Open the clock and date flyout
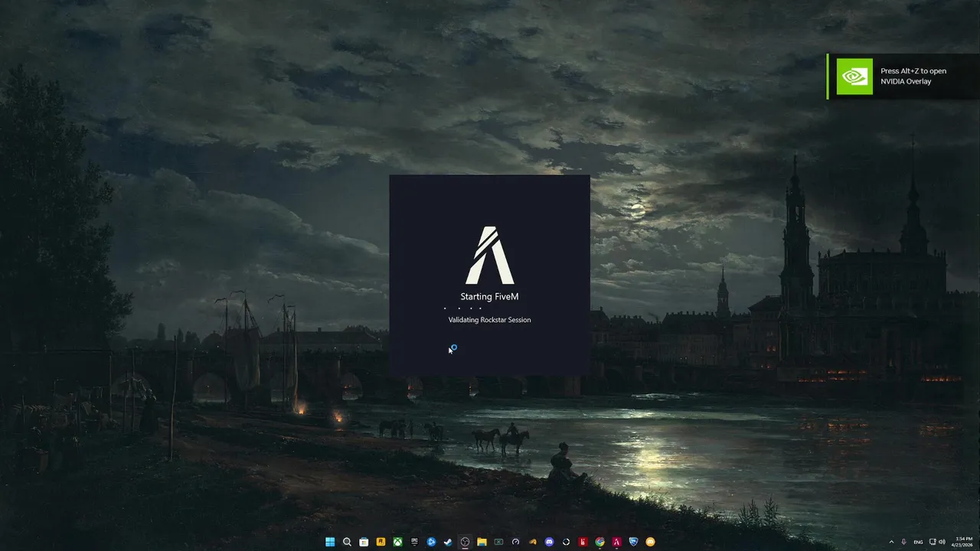Viewport: 980px width, 551px height. pos(962,542)
